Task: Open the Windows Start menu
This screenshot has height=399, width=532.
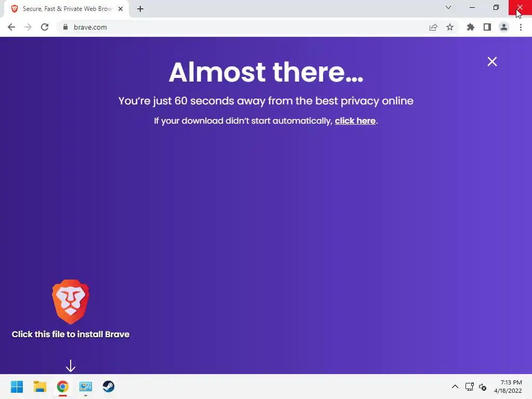Action: pyautogui.click(x=17, y=387)
